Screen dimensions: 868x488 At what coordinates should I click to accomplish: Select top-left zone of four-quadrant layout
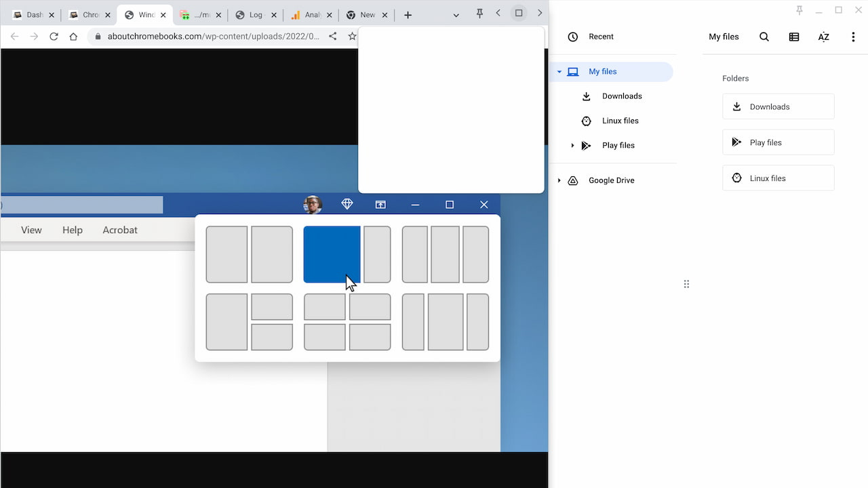point(325,307)
